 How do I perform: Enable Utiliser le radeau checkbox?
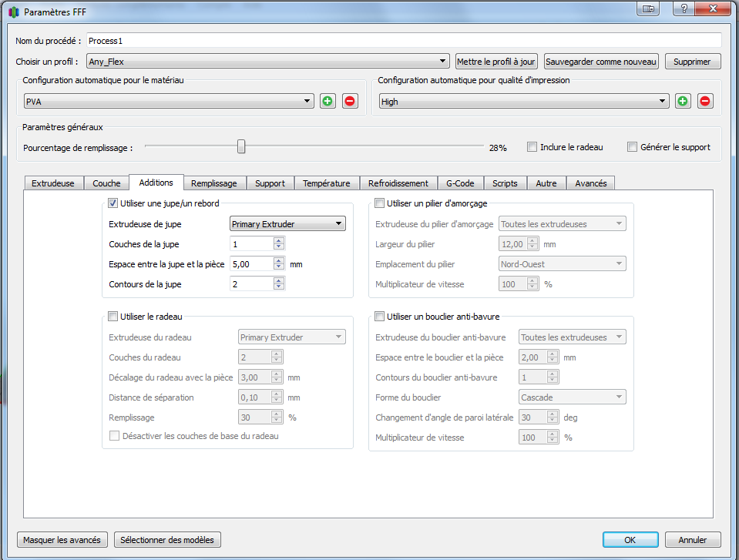(113, 316)
